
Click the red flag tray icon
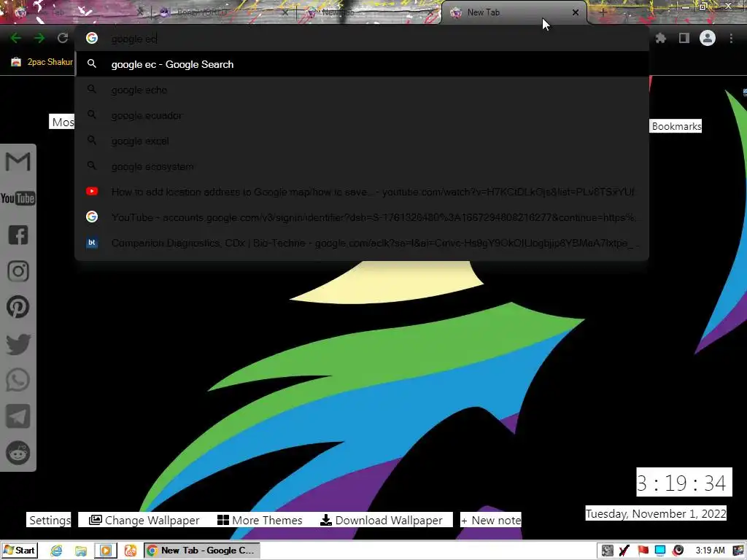[643, 551]
